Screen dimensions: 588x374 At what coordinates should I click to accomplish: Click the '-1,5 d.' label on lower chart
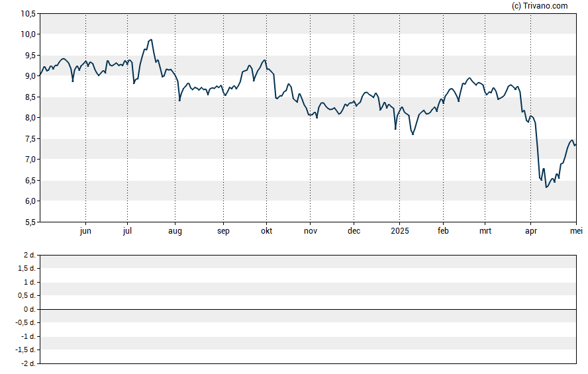(25, 350)
